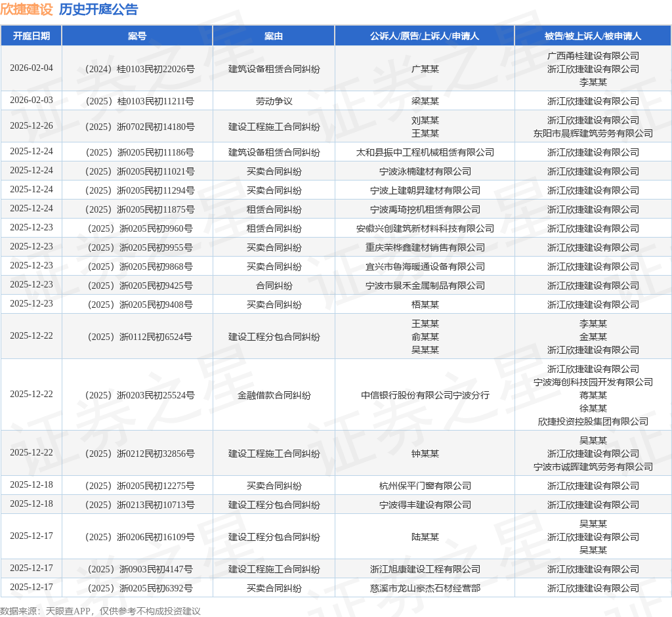
Task: Click the 公诉人/原告/上诉人/申请人 header
Action: click(425, 36)
